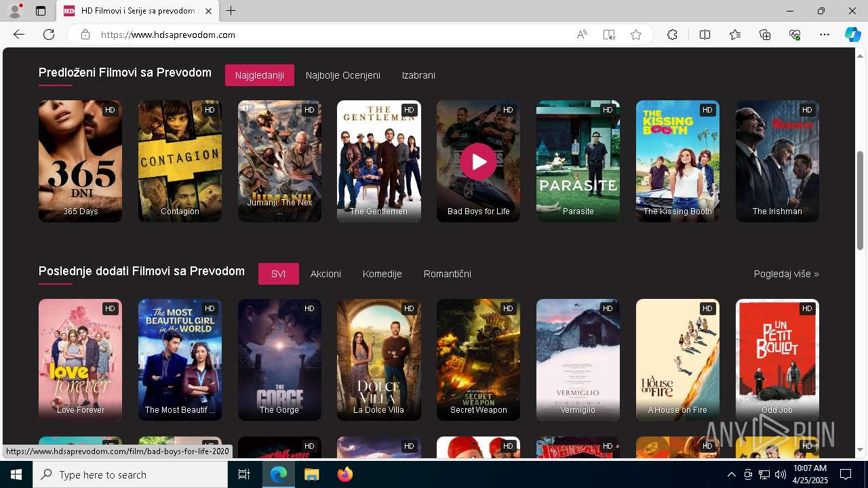Switch to Izabrani tab
This screenshot has width=868, height=488.
pos(418,75)
